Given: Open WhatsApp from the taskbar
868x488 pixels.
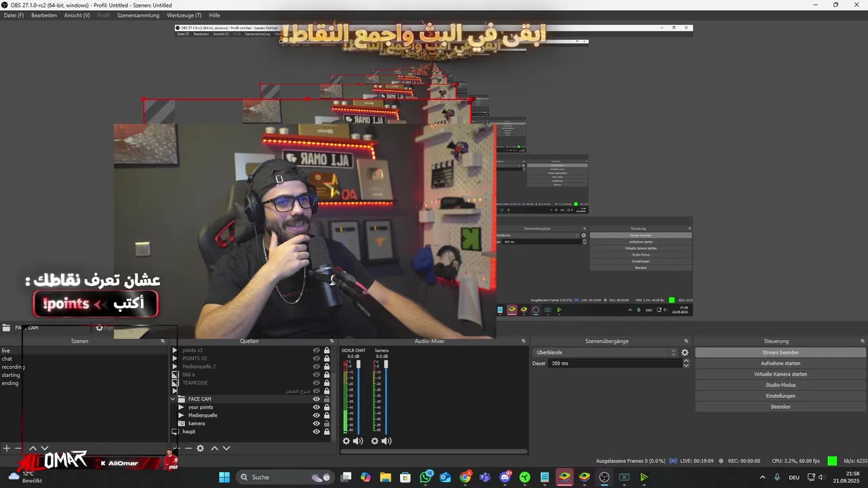Looking at the screenshot, I should pos(425,477).
